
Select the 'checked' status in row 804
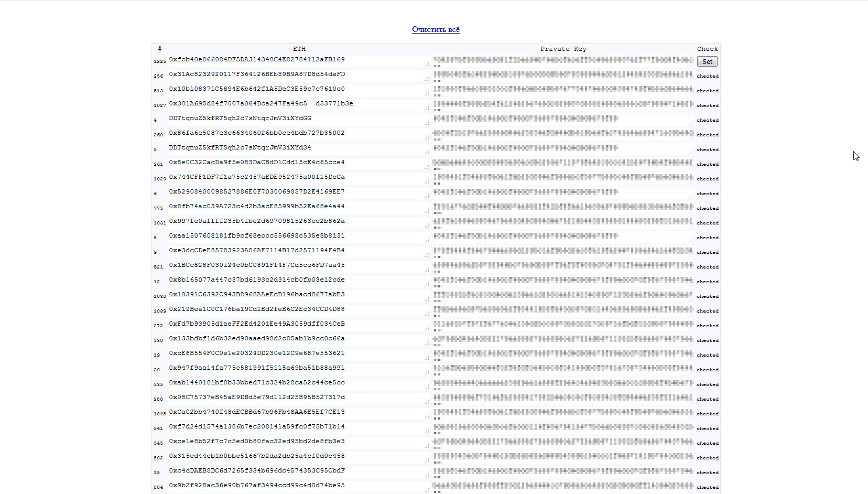click(x=708, y=487)
